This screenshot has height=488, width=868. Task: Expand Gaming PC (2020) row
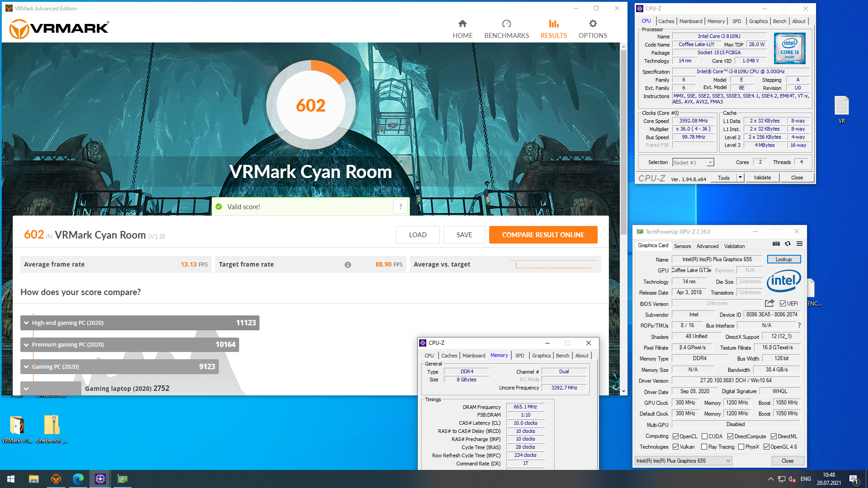click(119, 366)
